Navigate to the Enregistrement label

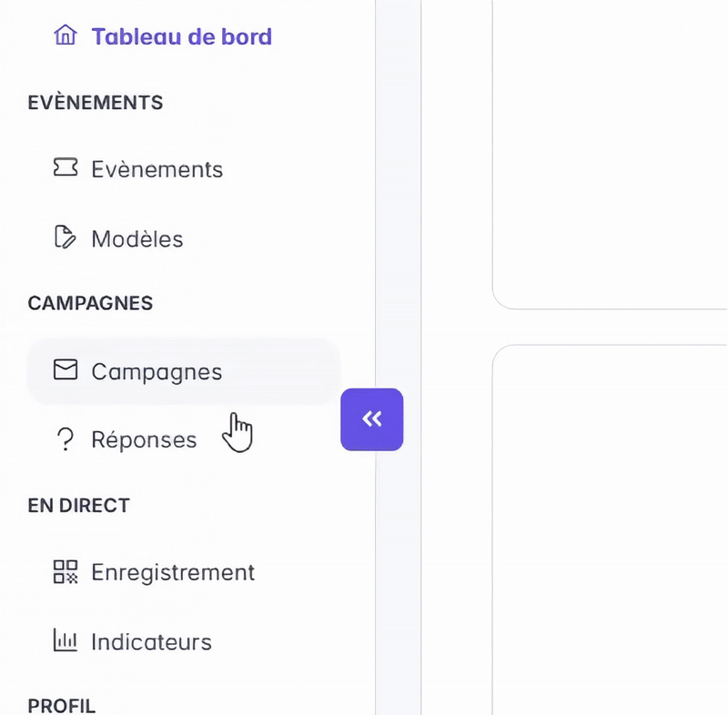[173, 572]
